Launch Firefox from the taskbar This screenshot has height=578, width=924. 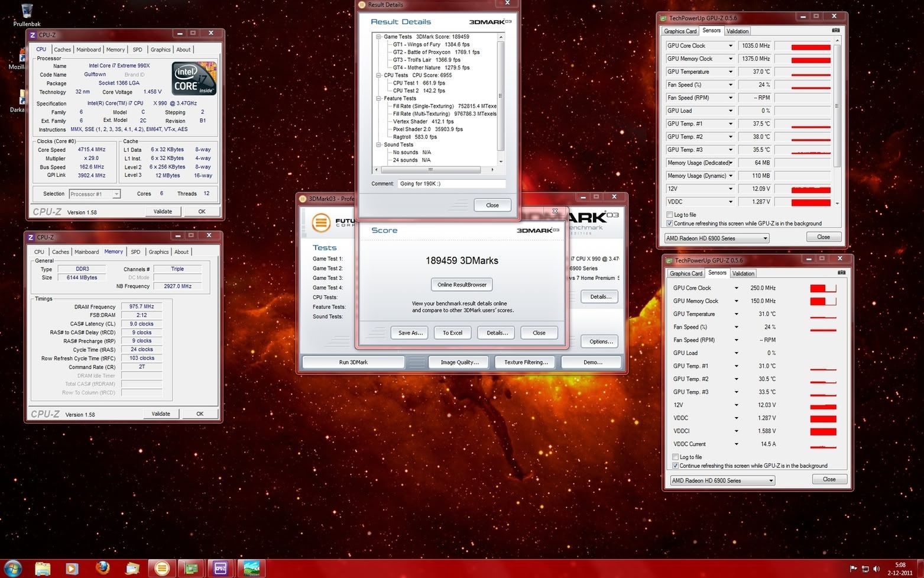(102, 569)
